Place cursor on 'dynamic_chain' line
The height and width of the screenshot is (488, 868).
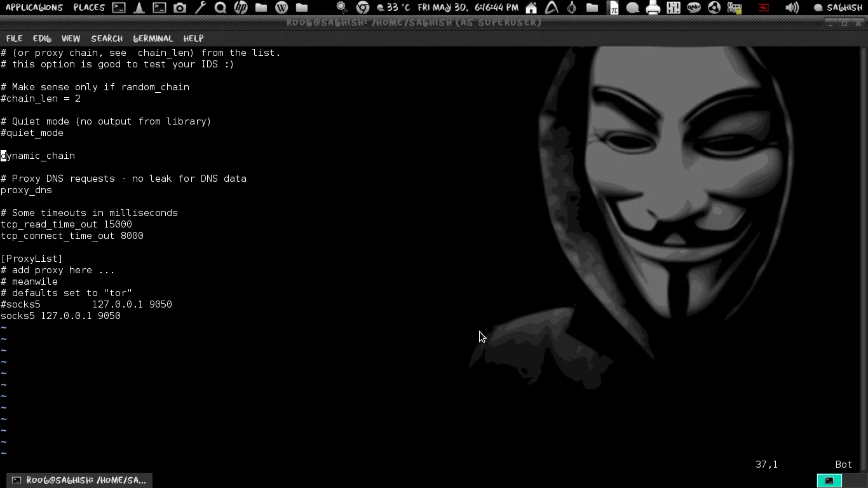[37, 156]
